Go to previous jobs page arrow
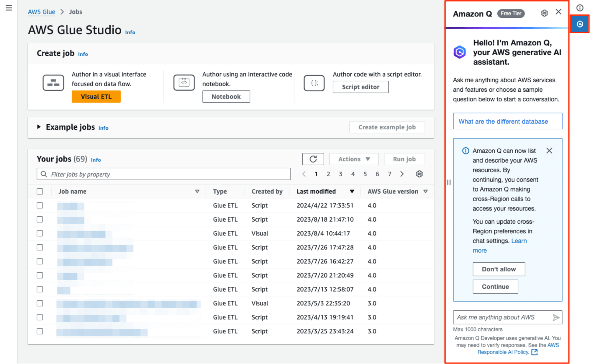 tap(304, 174)
